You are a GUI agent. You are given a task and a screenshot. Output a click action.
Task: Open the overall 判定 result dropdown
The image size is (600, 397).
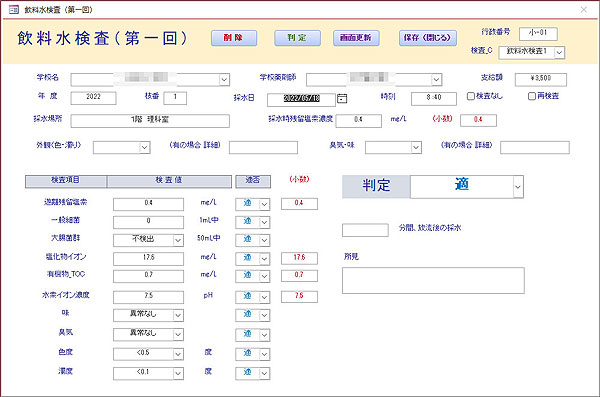[x=518, y=187]
